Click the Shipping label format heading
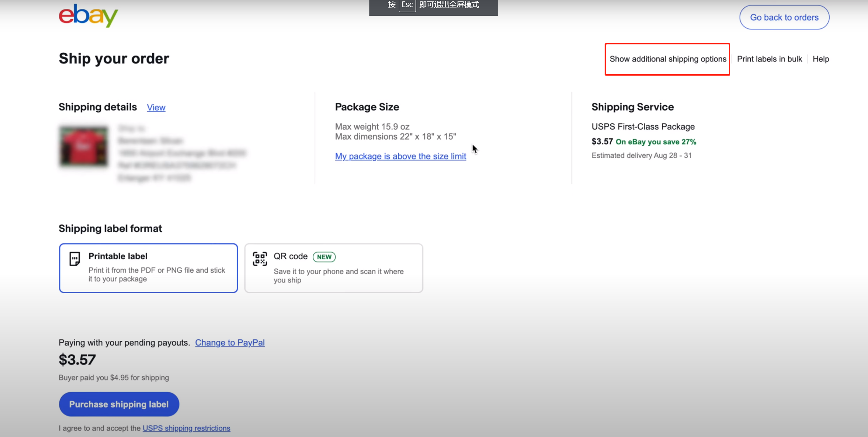The width and height of the screenshot is (868, 437). coord(110,228)
